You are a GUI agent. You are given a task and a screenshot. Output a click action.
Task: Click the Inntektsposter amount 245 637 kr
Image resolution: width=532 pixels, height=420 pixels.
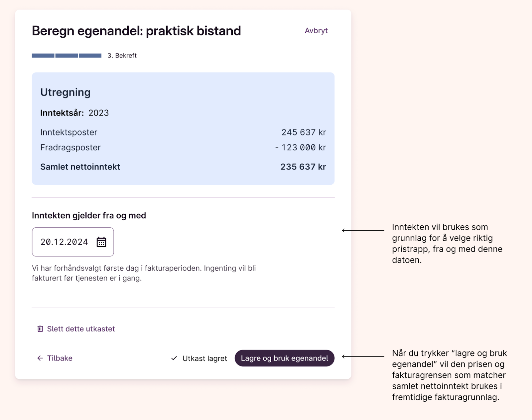(x=304, y=132)
